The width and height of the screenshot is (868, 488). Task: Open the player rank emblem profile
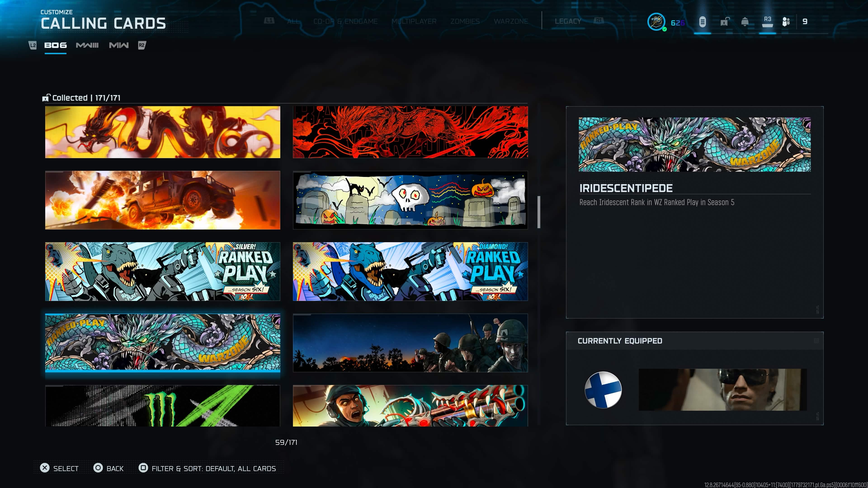[x=656, y=22]
